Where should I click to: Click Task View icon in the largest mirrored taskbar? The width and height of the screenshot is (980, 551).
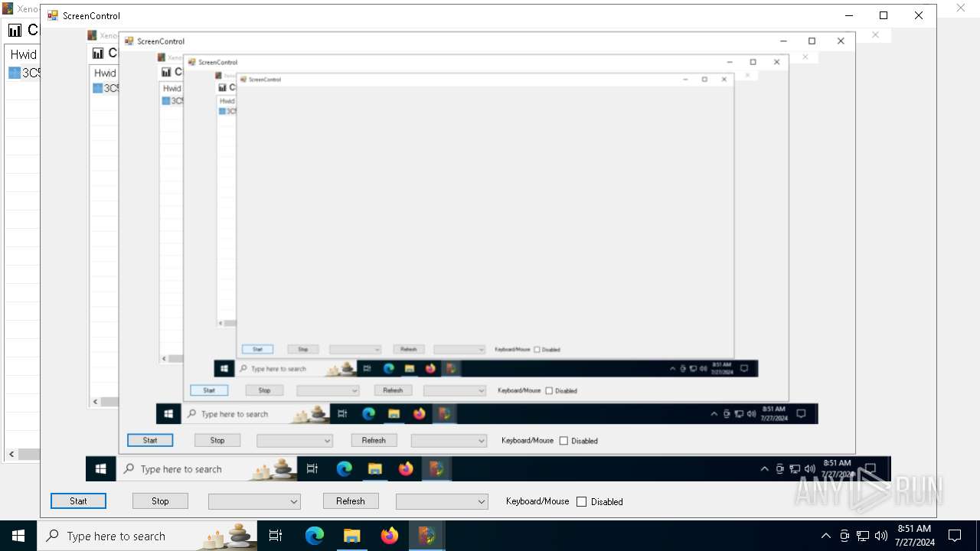[x=312, y=469]
